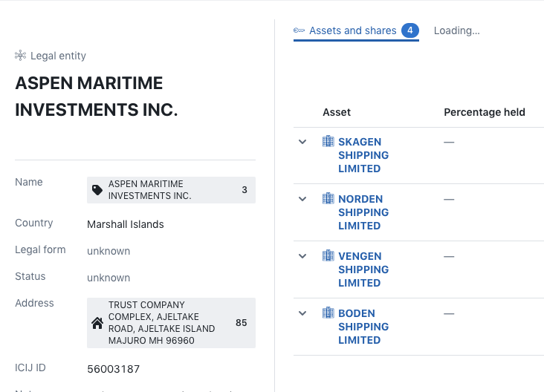544x392 pixels.
Task: Expand the NORDEN SHIPPING LIMITED row
Action: (x=302, y=199)
